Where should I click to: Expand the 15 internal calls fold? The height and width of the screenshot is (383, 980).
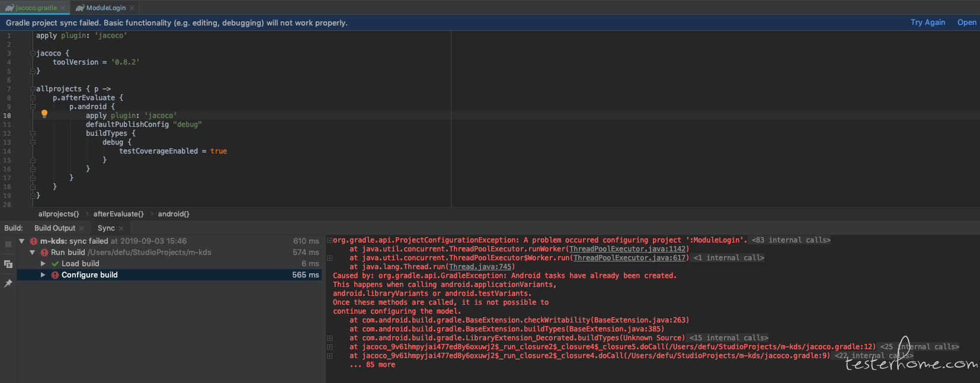pyautogui.click(x=729, y=338)
